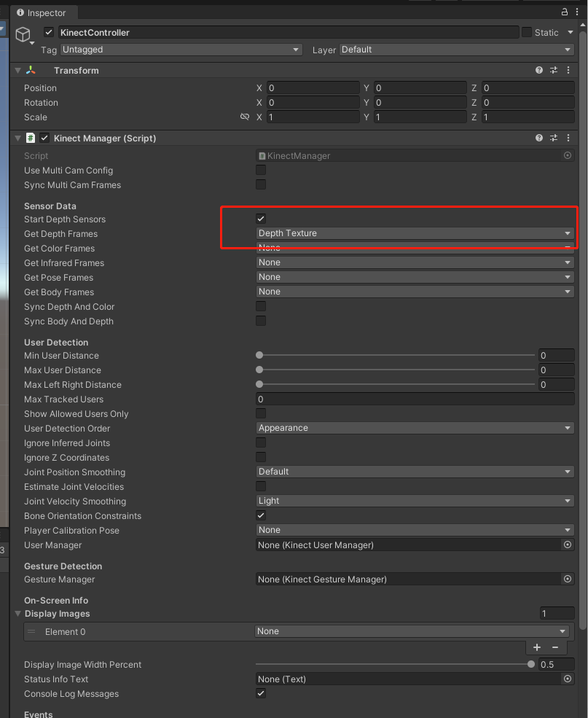
Task: Open Kinect Manager presets icon
Action: (x=554, y=138)
